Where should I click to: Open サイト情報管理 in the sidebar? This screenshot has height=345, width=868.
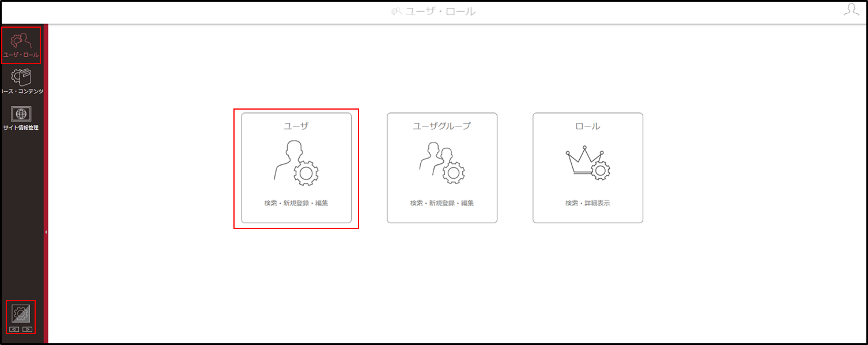(x=21, y=118)
